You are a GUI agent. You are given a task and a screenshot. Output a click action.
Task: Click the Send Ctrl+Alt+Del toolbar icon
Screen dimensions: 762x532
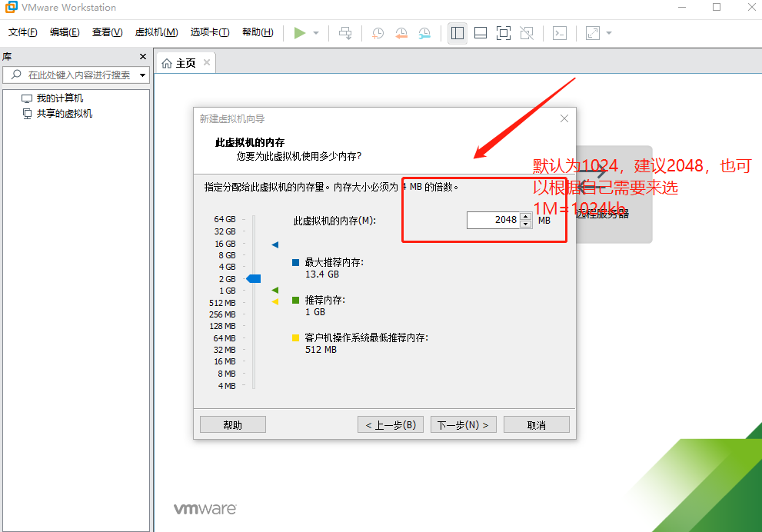[x=345, y=33]
